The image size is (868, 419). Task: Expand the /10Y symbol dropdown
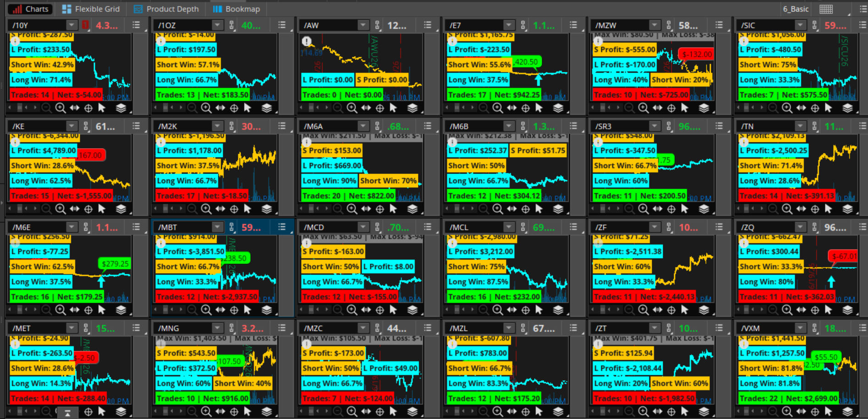pos(72,25)
